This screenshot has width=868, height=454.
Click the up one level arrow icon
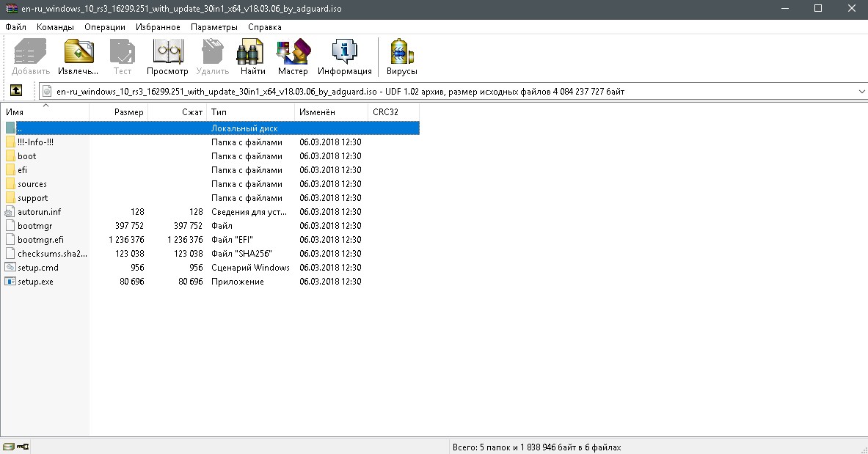[15, 91]
